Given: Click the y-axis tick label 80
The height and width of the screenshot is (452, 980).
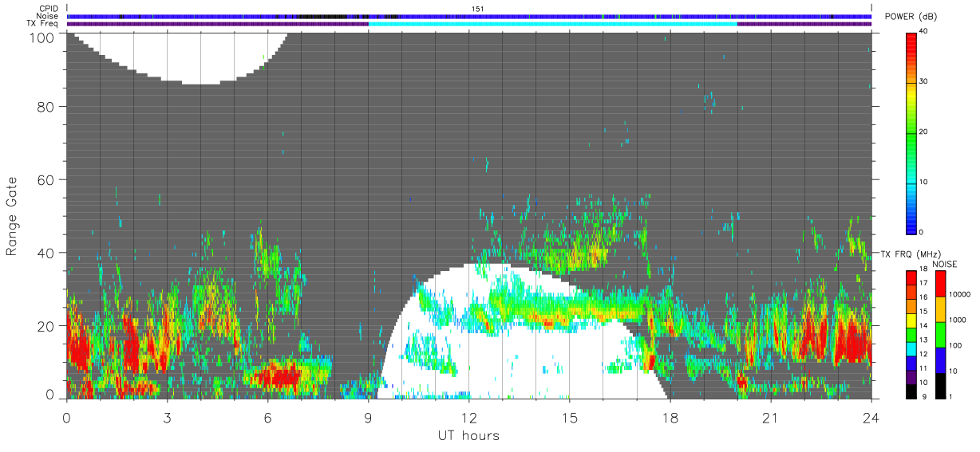Looking at the screenshot, I should [x=45, y=107].
